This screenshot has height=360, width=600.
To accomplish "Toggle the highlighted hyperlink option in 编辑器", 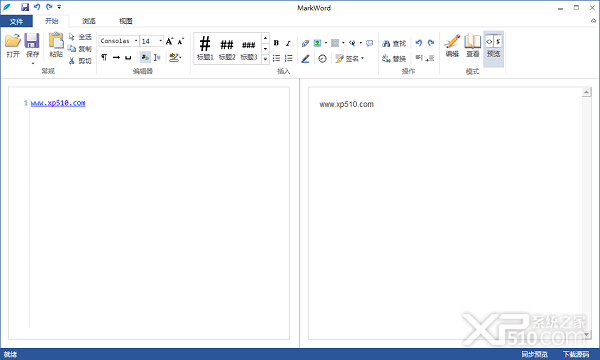I will pyautogui.click(x=145, y=57).
